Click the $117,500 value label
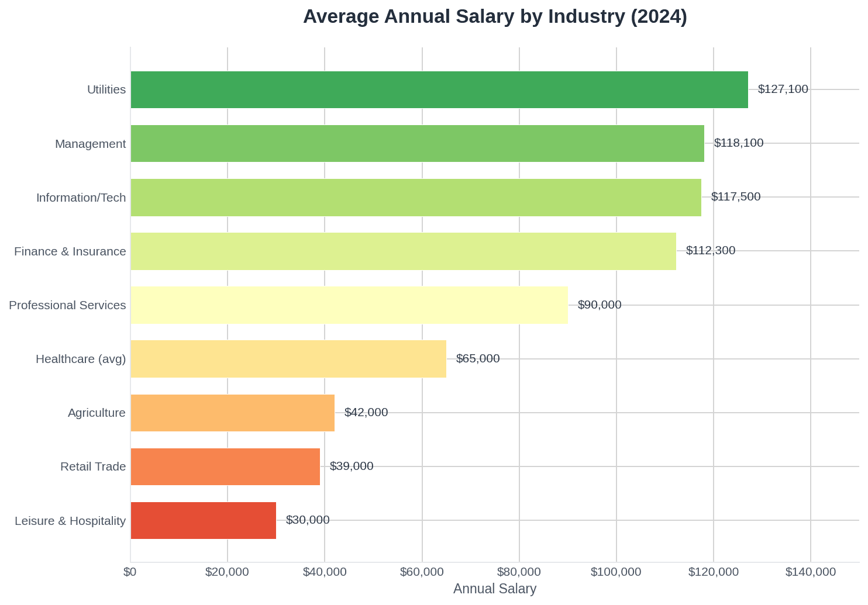The image size is (868, 605). [736, 196]
